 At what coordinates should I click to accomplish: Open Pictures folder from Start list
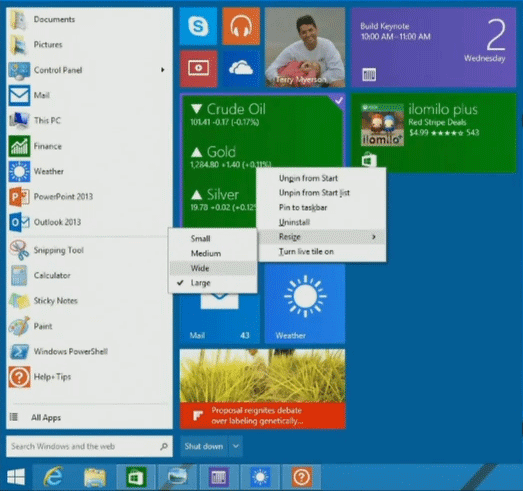89,45
